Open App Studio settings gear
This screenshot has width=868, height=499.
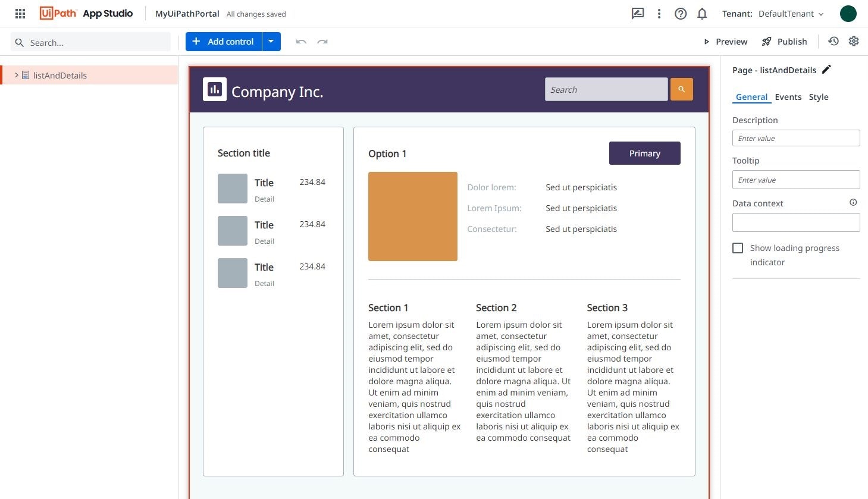pos(854,41)
